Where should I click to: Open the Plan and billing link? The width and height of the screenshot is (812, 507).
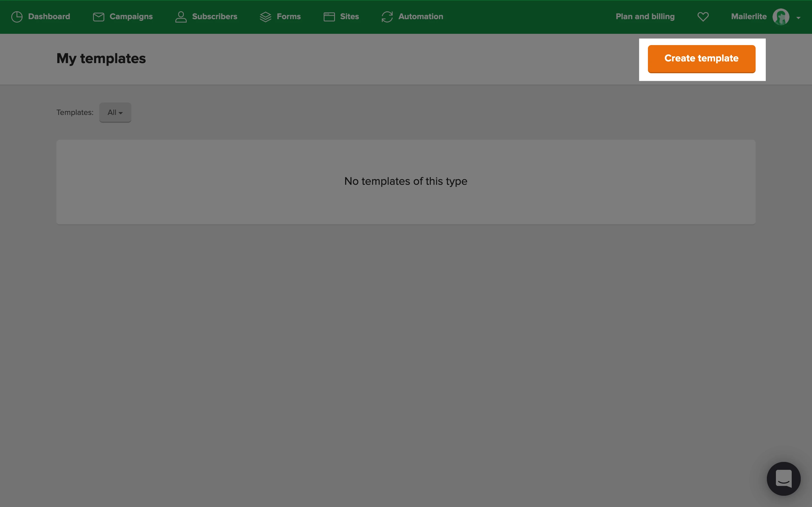click(x=645, y=17)
